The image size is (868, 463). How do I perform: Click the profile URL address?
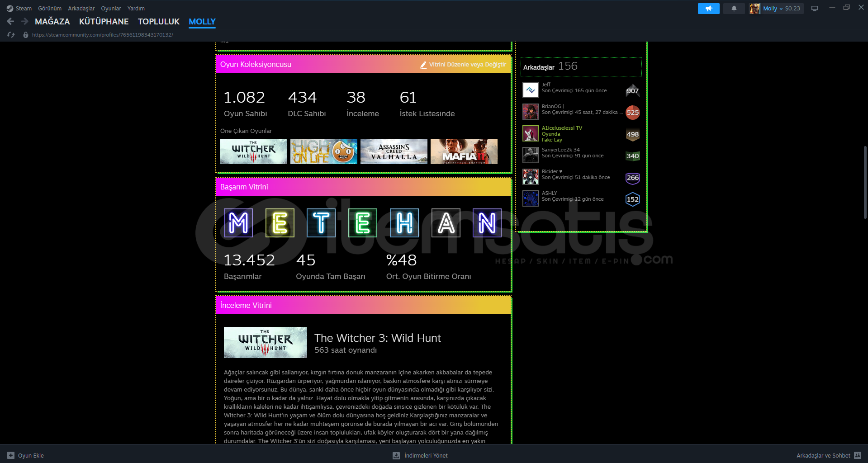point(102,35)
